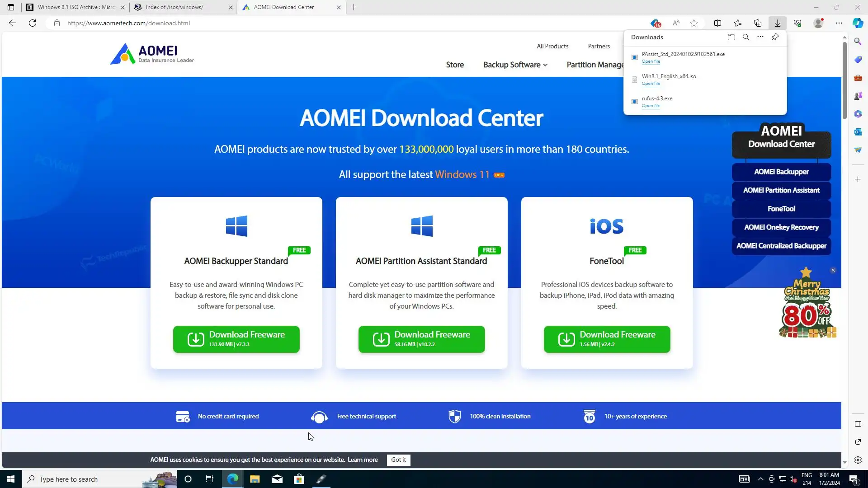
Task: Close the Christmas 80% off banner
Action: click(x=833, y=270)
